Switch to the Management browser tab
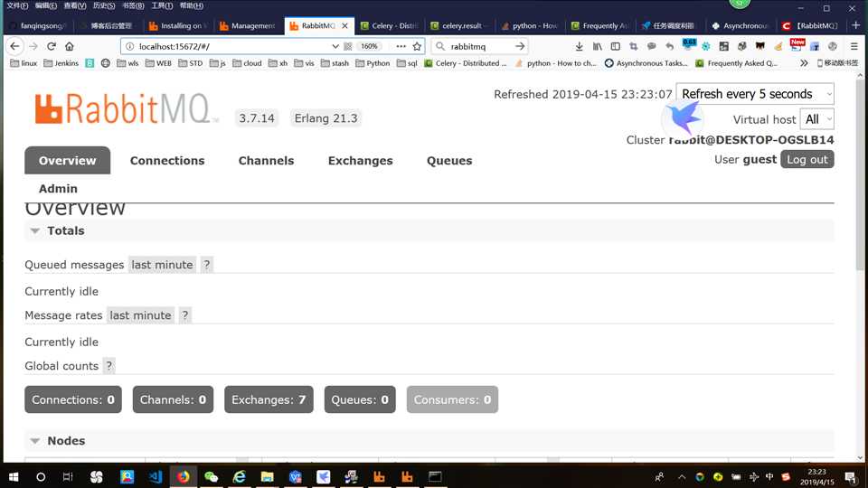 click(248, 25)
